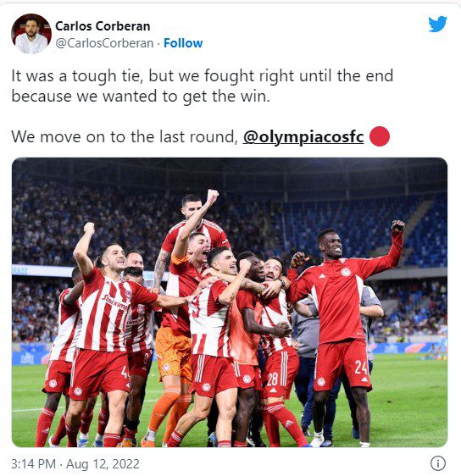Follow Carlos Corberan

tap(183, 43)
